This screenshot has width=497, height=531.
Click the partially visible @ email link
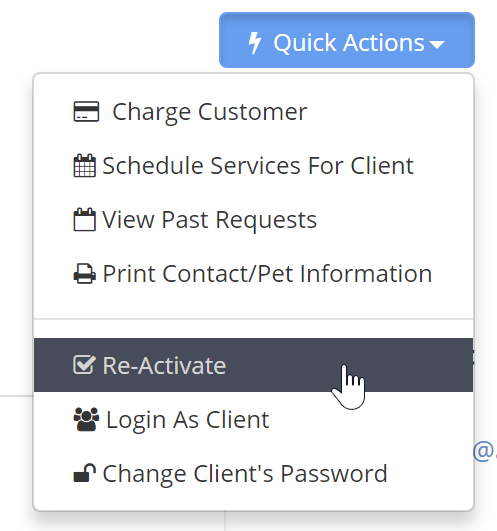484,451
